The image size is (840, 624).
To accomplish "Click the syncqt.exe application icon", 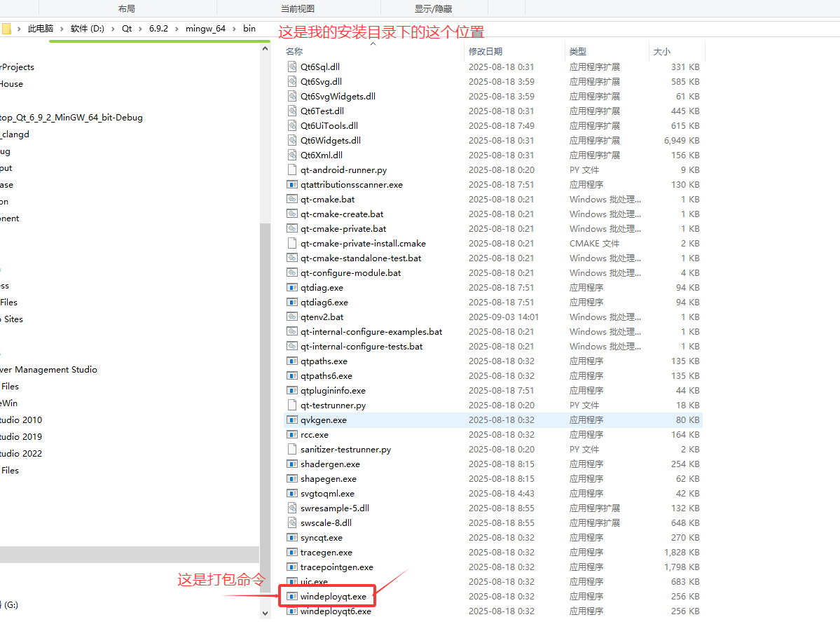I will (292, 537).
